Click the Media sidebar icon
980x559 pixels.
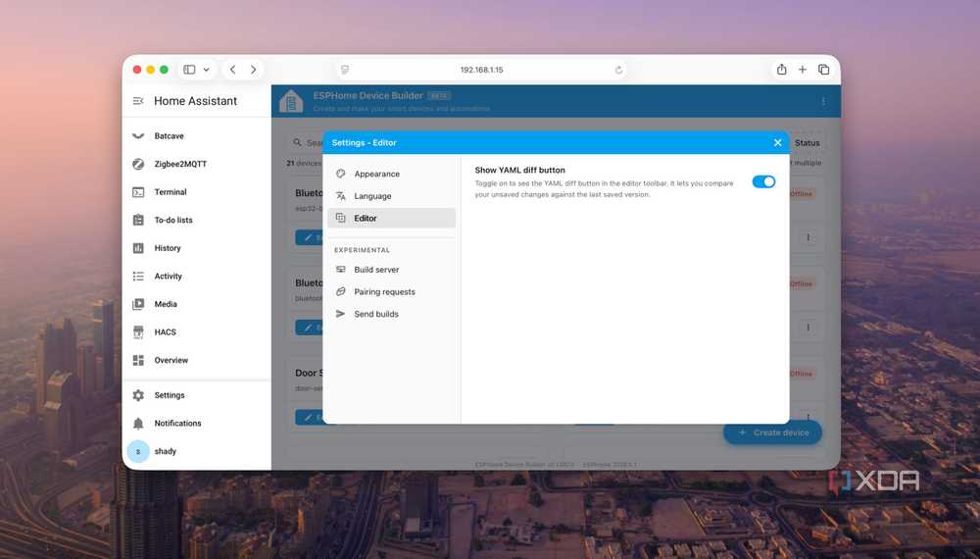coord(138,305)
